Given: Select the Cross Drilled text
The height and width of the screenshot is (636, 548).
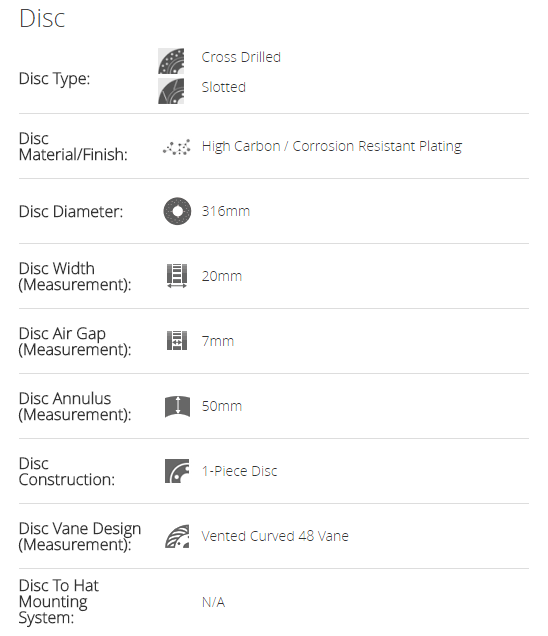Looking at the screenshot, I should point(241,57).
